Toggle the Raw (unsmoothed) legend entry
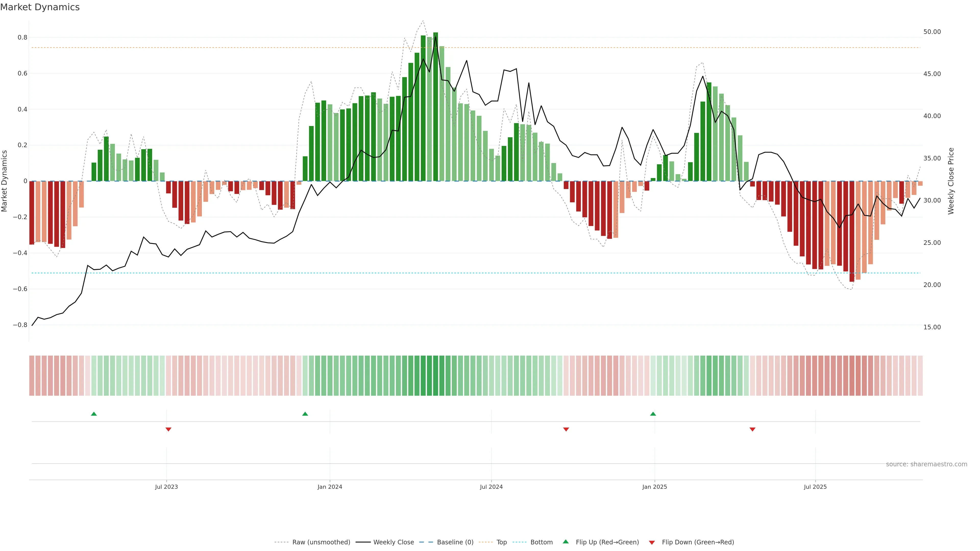This screenshot has width=980, height=551. (321, 542)
